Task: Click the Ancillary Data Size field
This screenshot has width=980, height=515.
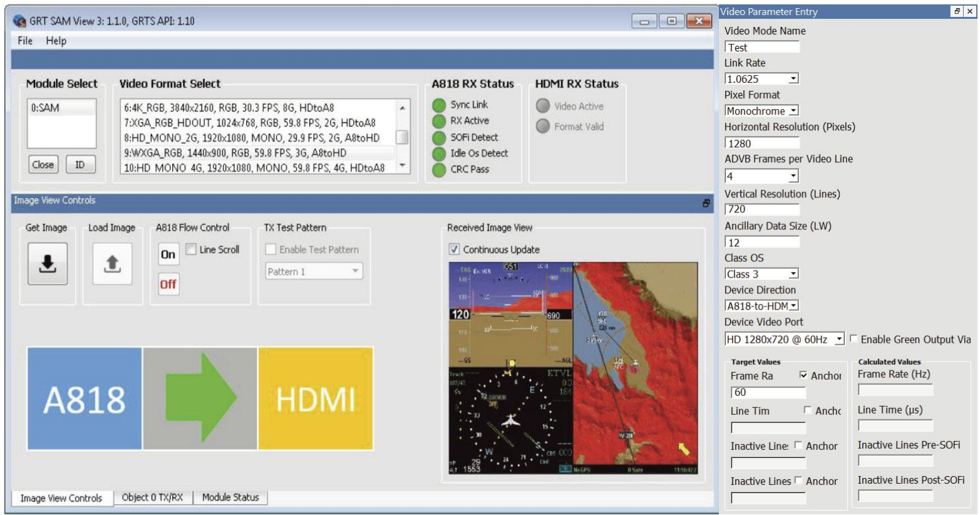Action: click(762, 242)
